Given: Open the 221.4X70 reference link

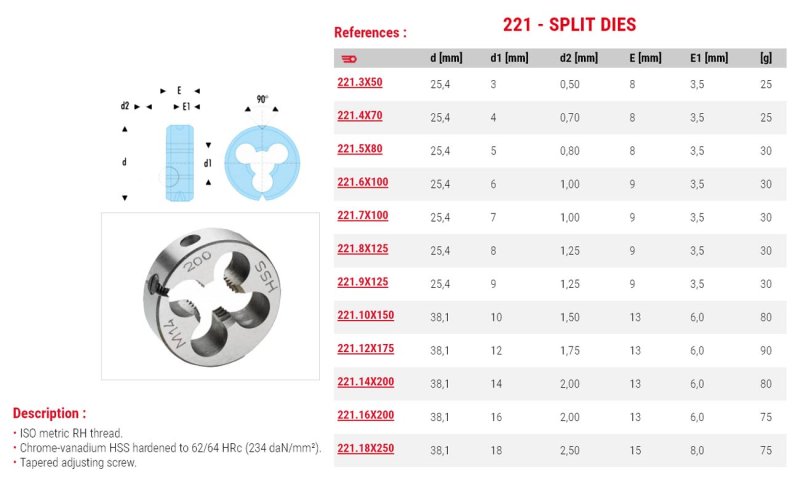Looking at the screenshot, I should point(360,115).
